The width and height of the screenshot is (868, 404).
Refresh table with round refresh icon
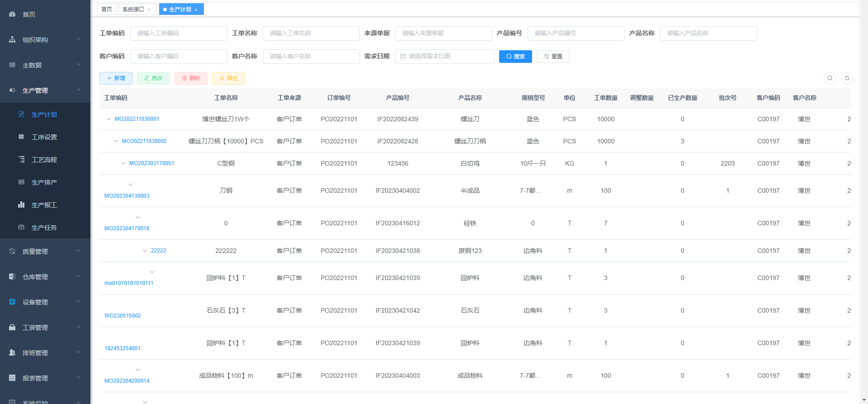pos(847,78)
